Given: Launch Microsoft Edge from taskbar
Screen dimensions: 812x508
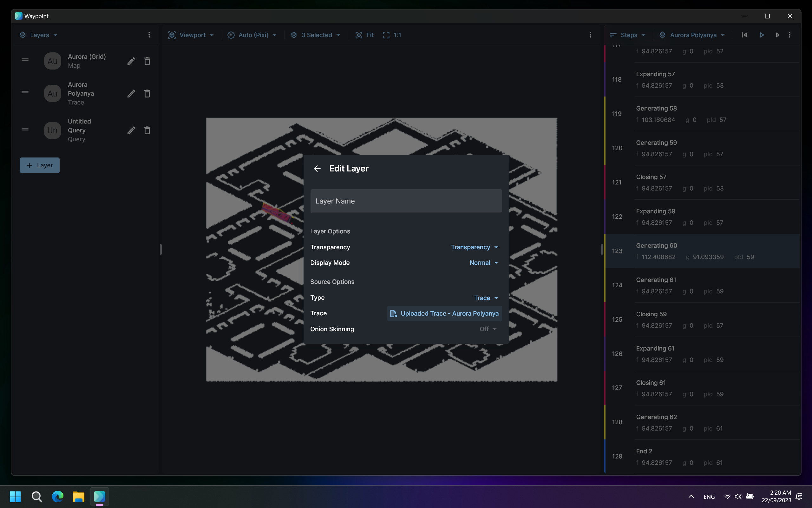Looking at the screenshot, I should (58, 497).
